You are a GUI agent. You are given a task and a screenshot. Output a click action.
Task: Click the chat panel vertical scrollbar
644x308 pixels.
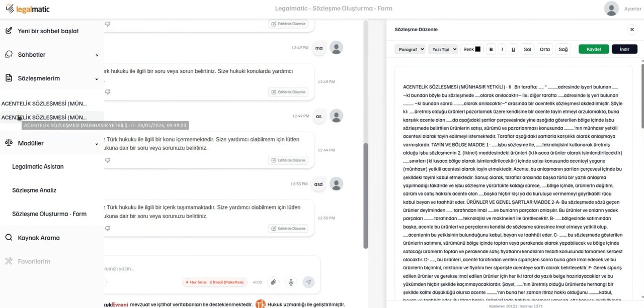366,196
